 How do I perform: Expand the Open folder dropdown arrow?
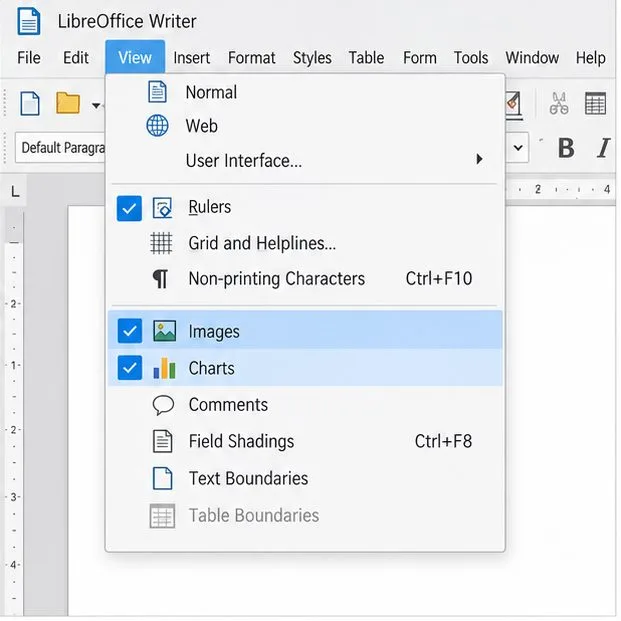point(96,106)
